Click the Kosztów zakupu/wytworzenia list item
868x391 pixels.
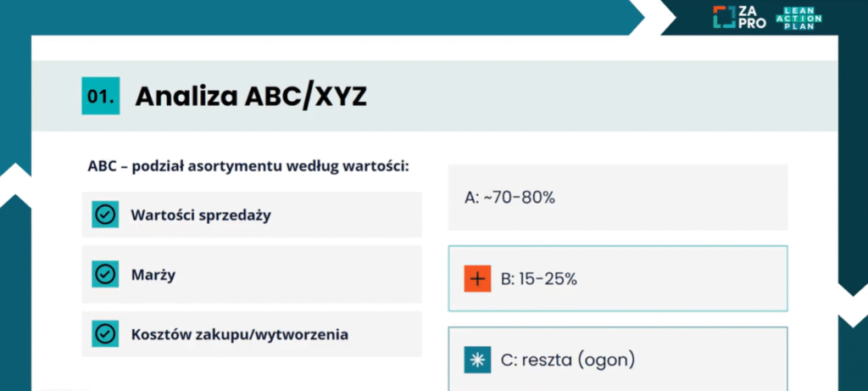click(252, 334)
